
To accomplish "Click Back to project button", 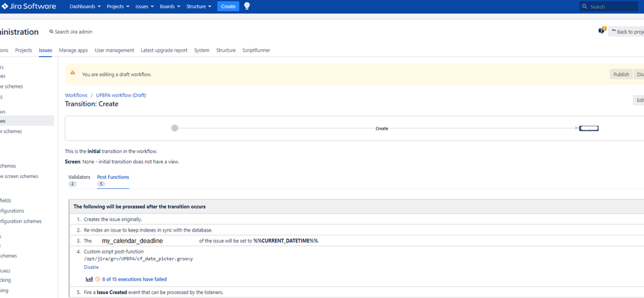I will coord(627,32).
